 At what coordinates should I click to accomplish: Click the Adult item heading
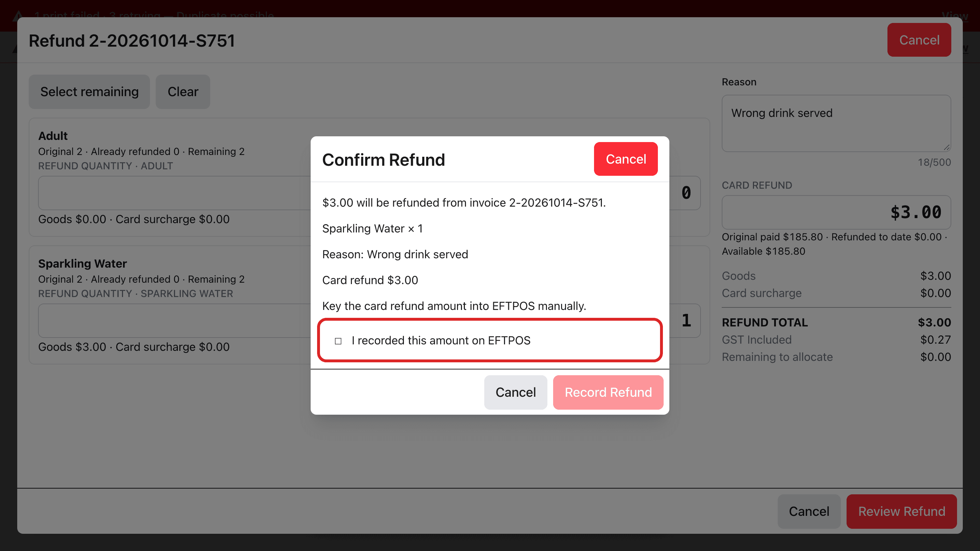pos(53,136)
